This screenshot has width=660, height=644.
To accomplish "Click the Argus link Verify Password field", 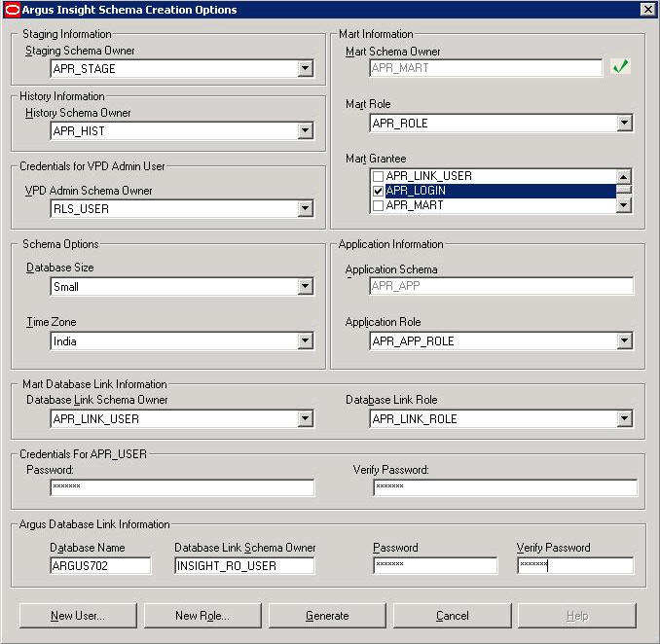I will (575, 566).
